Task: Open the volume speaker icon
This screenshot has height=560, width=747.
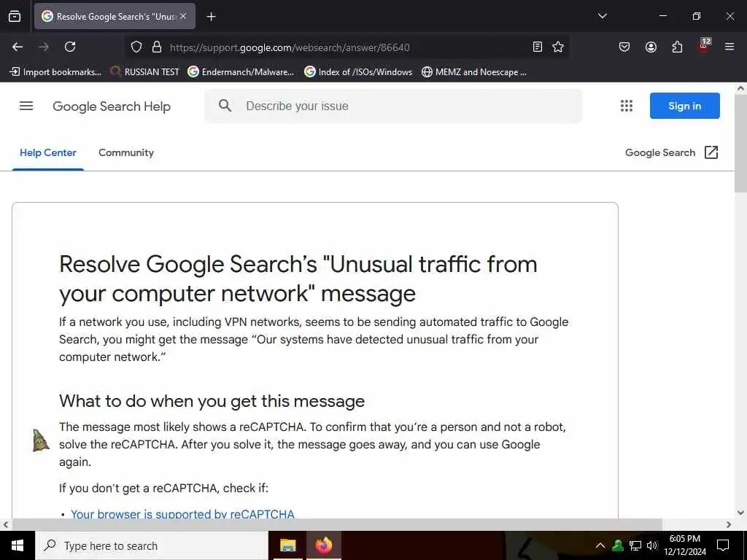Action: pos(651,545)
